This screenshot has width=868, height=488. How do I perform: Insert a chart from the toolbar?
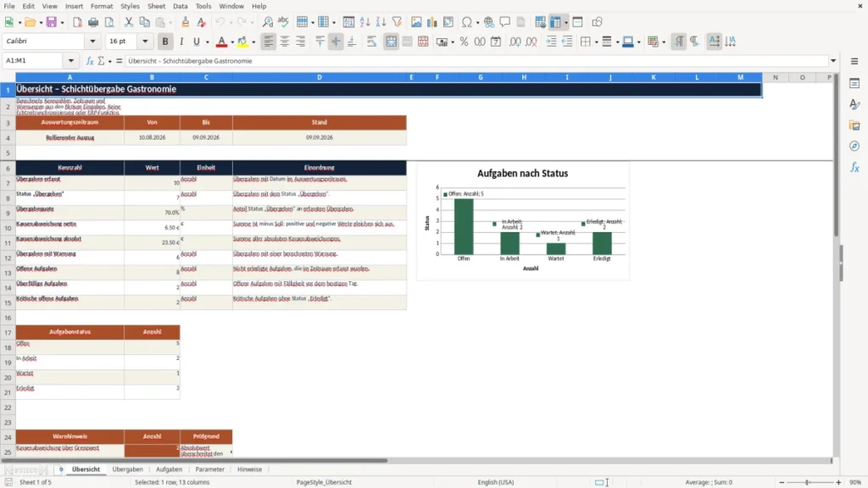pyautogui.click(x=431, y=22)
